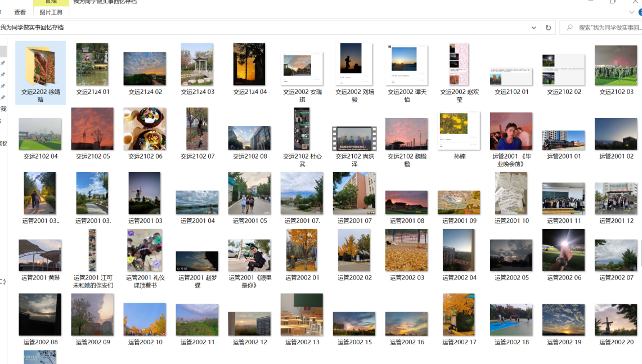Select the video file 交运2102 尚洪泽
Viewport: 642px width, 364px height.
[354, 138]
